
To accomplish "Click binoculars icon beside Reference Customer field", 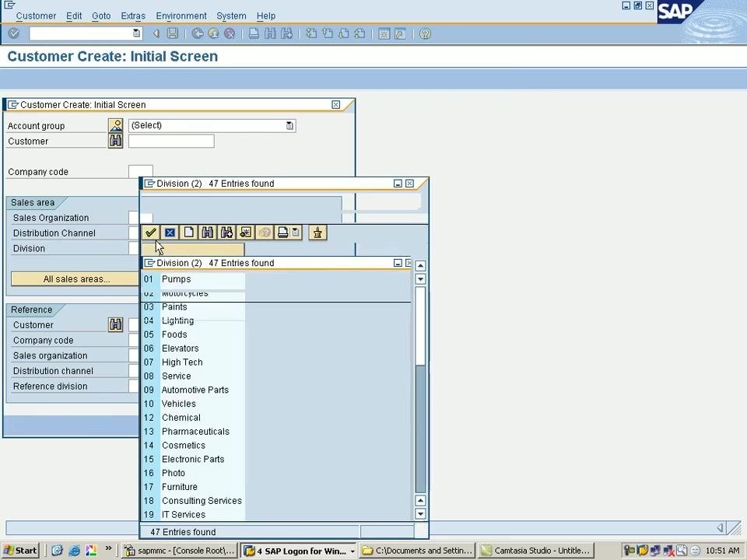I will click(116, 325).
